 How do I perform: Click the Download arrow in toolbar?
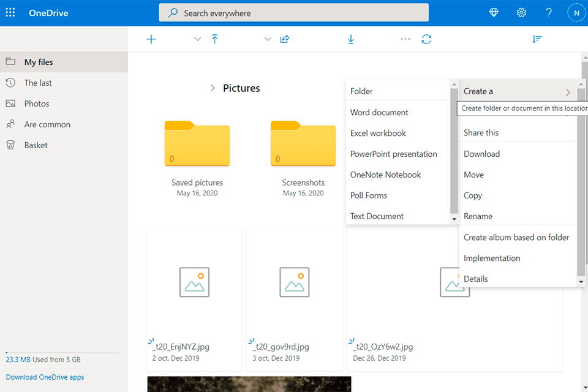pos(351,39)
